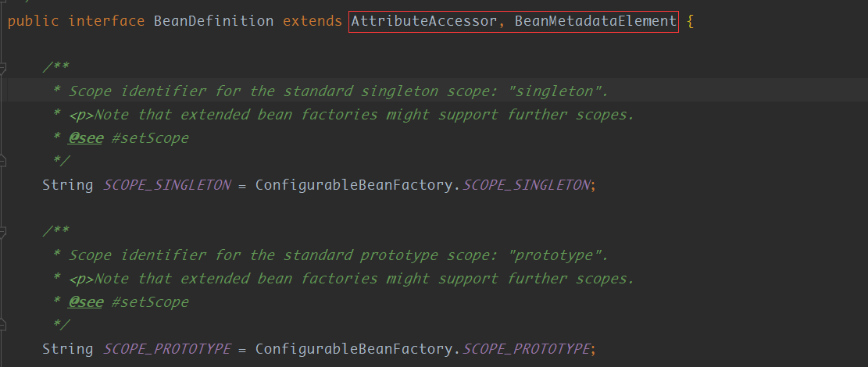The image size is (868, 367).
Task: Click first #setScope Javadoc reference
Action: coord(150,138)
